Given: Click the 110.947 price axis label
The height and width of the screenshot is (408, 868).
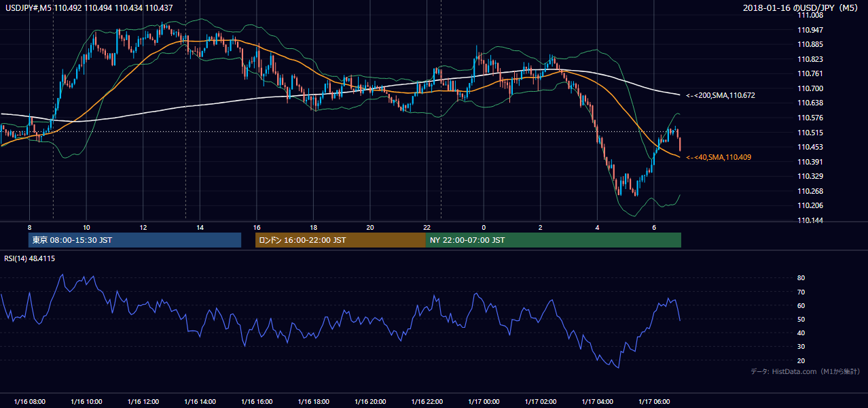Looking at the screenshot, I should pos(811,30).
